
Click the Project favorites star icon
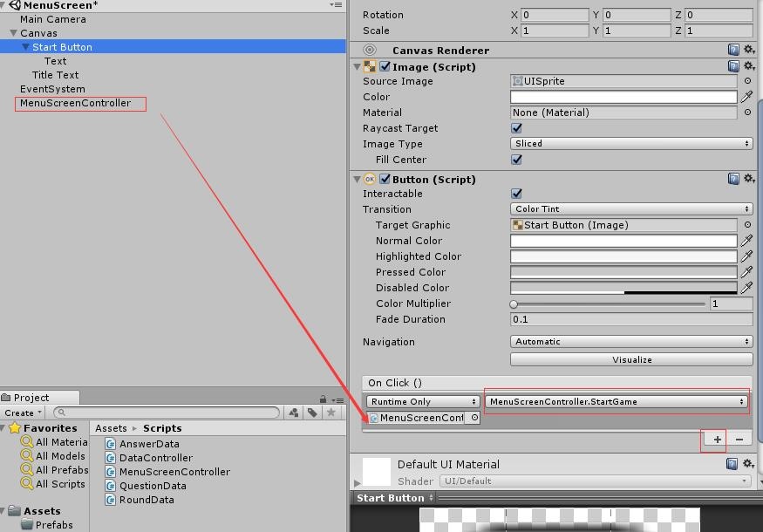[x=330, y=413]
